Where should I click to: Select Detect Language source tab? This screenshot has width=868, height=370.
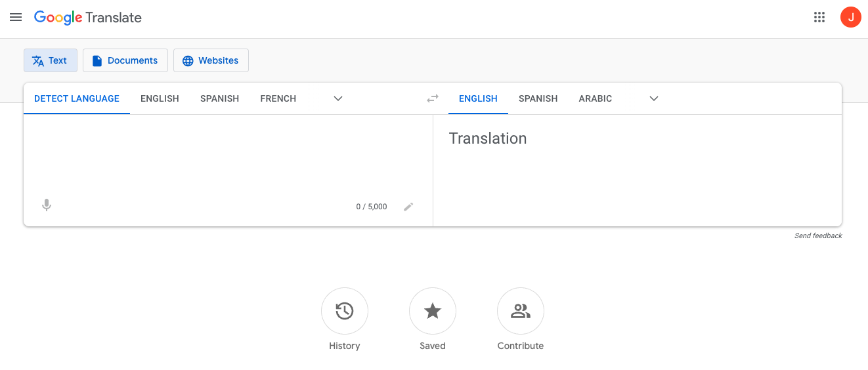pyautogui.click(x=77, y=98)
